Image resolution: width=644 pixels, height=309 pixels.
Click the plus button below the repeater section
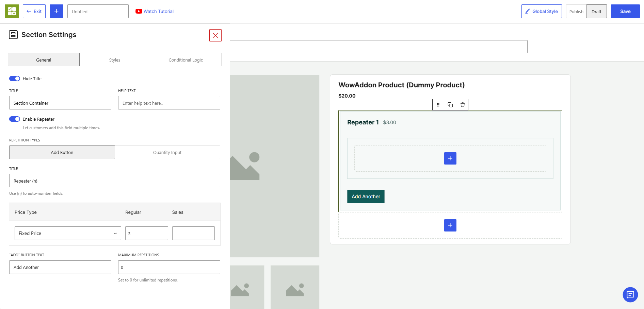[450, 225]
